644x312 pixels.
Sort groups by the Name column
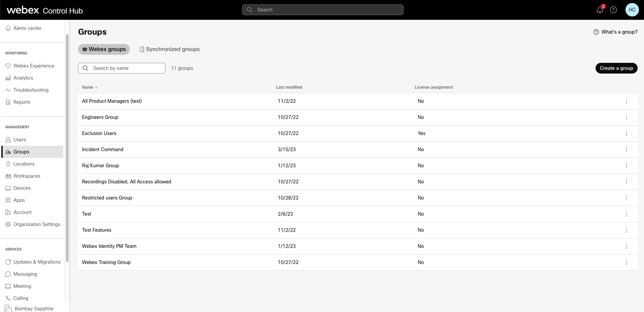(x=89, y=87)
